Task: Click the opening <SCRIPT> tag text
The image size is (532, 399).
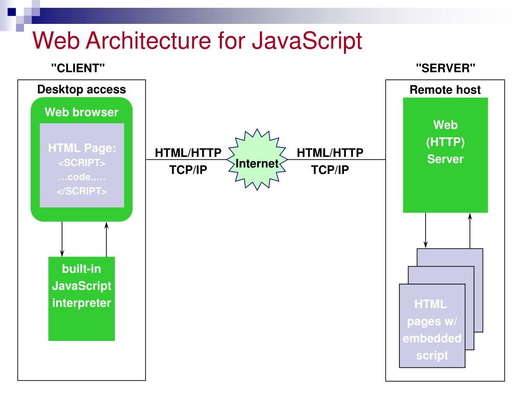Action: point(82,163)
